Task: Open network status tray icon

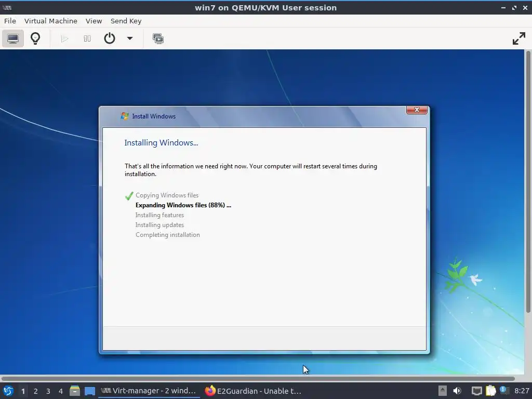Action: point(477,391)
